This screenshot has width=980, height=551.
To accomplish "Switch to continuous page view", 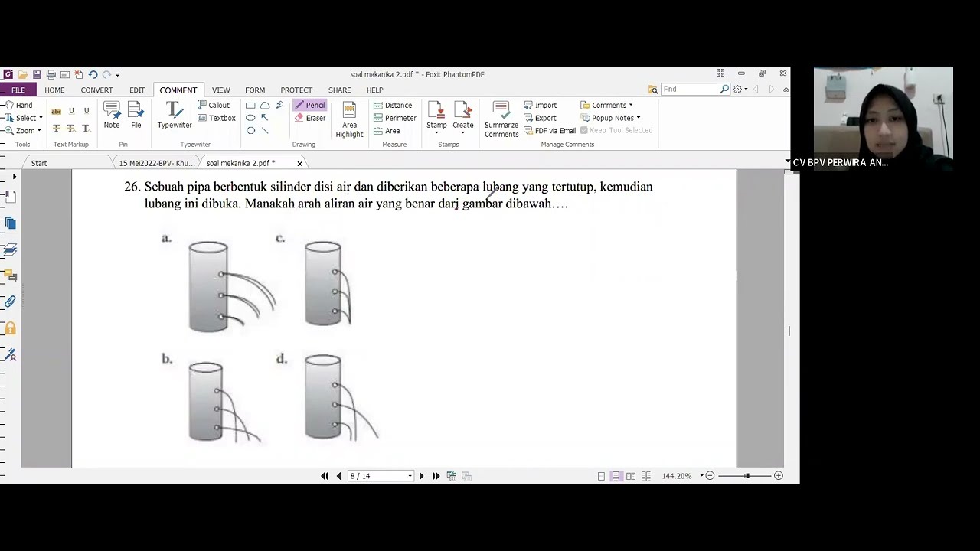I will pyautogui.click(x=616, y=476).
